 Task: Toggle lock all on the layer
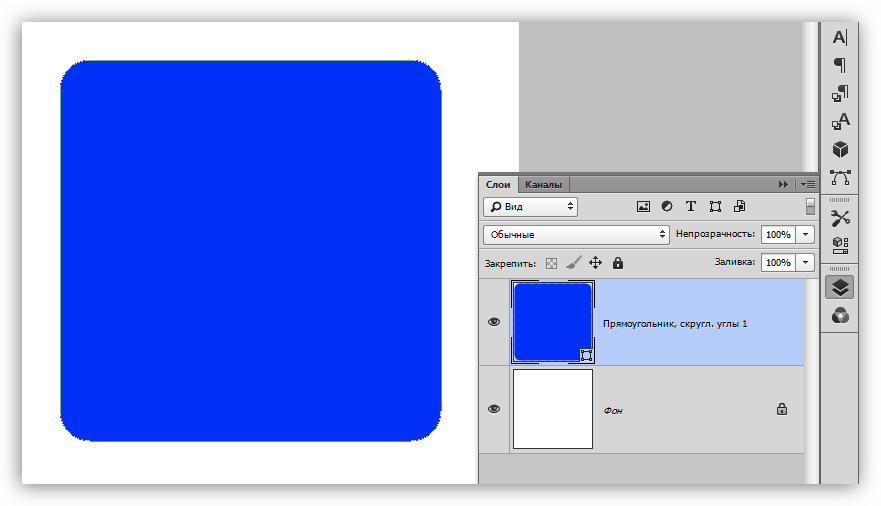[x=618, y=263]
